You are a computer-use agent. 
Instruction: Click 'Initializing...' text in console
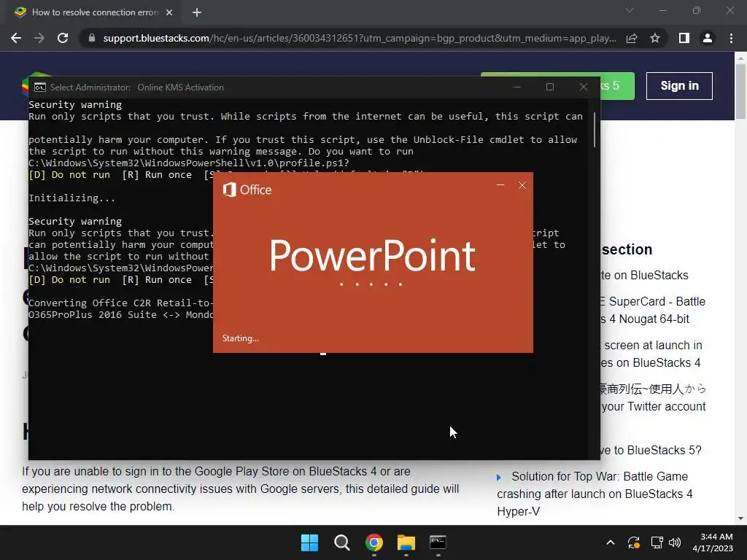pyautogui.click(x=71, y=198)
